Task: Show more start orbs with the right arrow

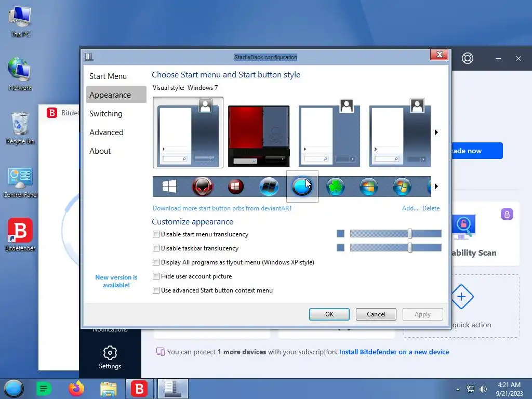Action: [436, 187]
